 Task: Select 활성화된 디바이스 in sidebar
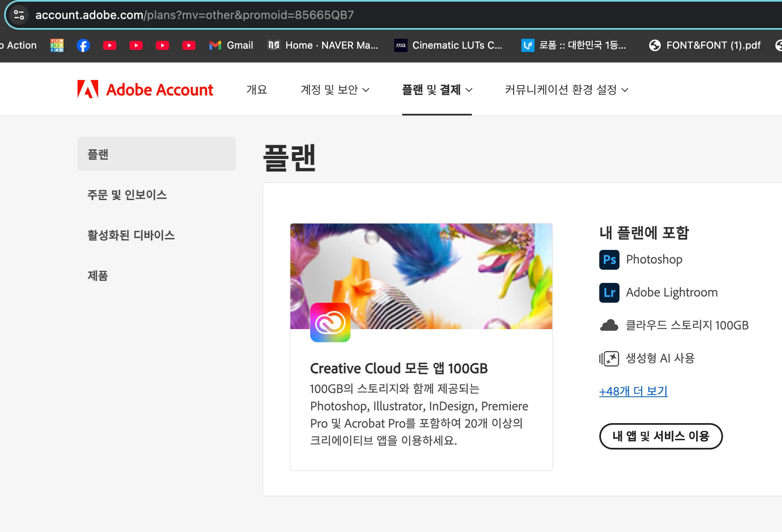point(131,235)
